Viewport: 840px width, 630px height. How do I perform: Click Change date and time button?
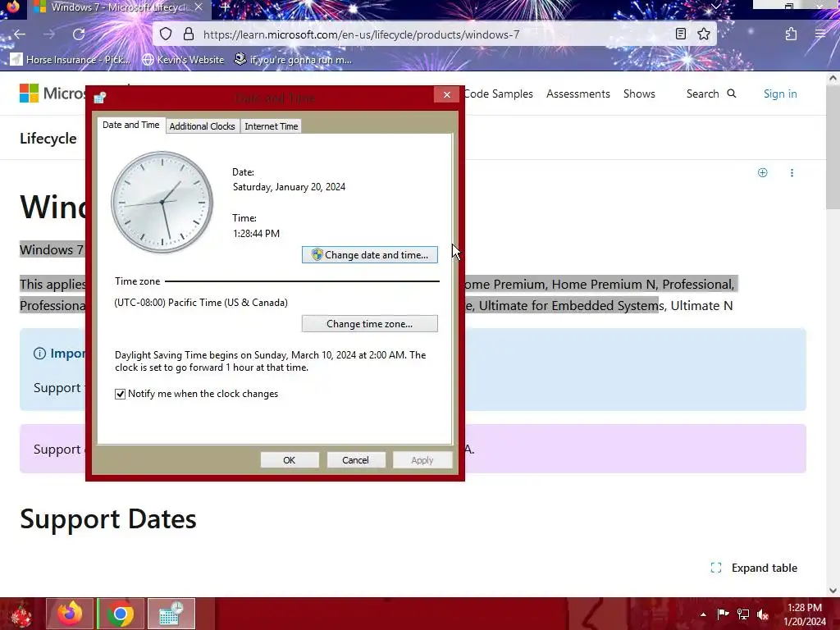pos(370,255)
